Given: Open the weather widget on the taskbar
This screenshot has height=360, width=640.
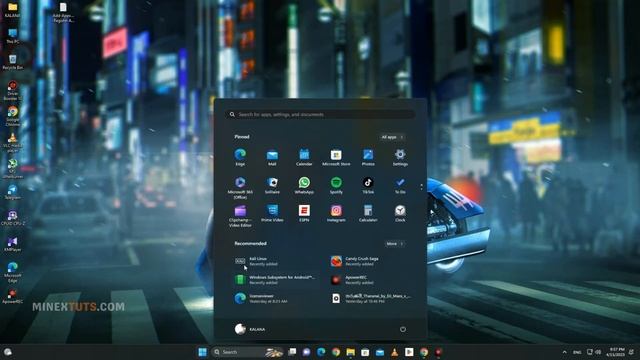Looking at the screenshot, I should 8,352.
